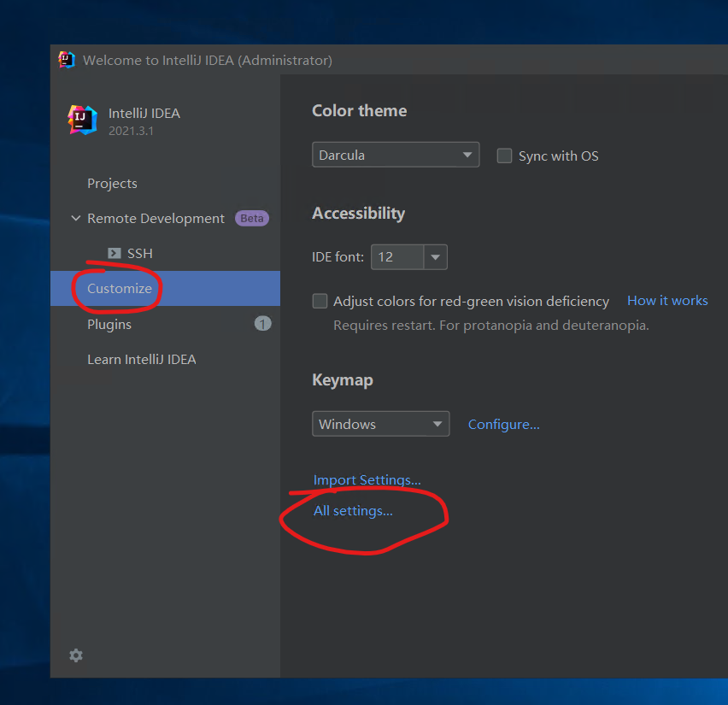Click the Plugins update count badge
This screenshot has width=728, height=705.
point(263,324)
